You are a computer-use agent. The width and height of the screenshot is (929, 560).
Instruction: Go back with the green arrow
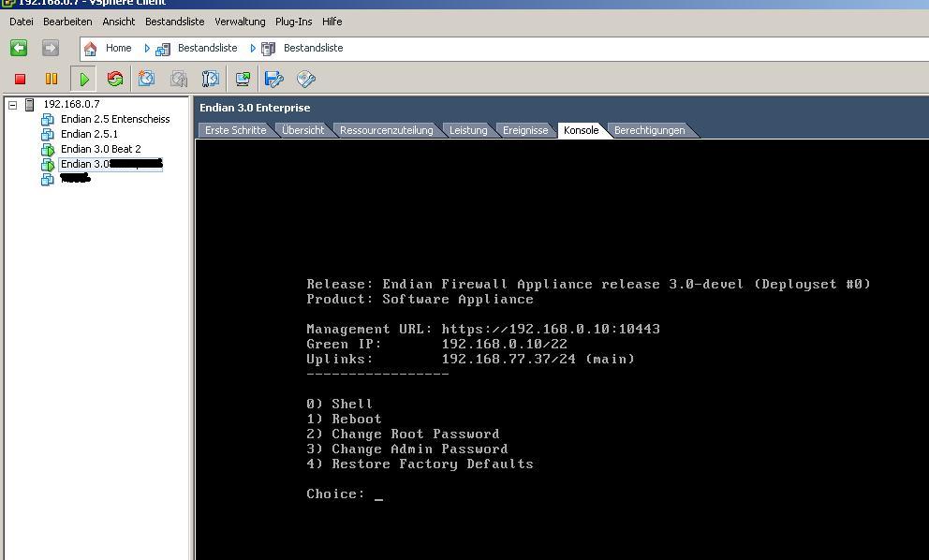(19, 48)
